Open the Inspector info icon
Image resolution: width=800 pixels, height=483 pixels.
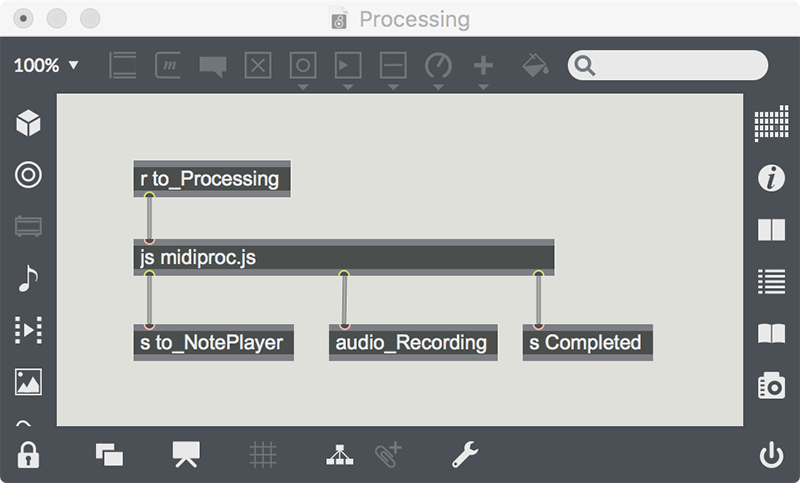[771, 178]
